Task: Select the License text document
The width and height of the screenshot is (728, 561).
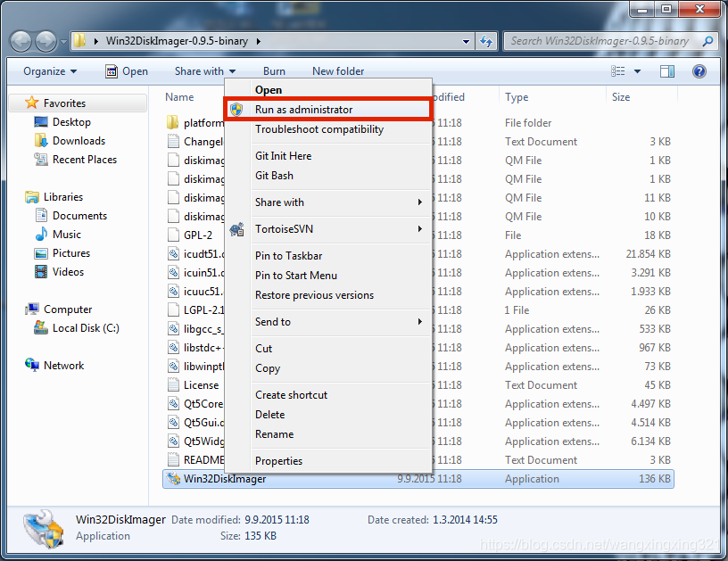Action: (x=201, y=385)
